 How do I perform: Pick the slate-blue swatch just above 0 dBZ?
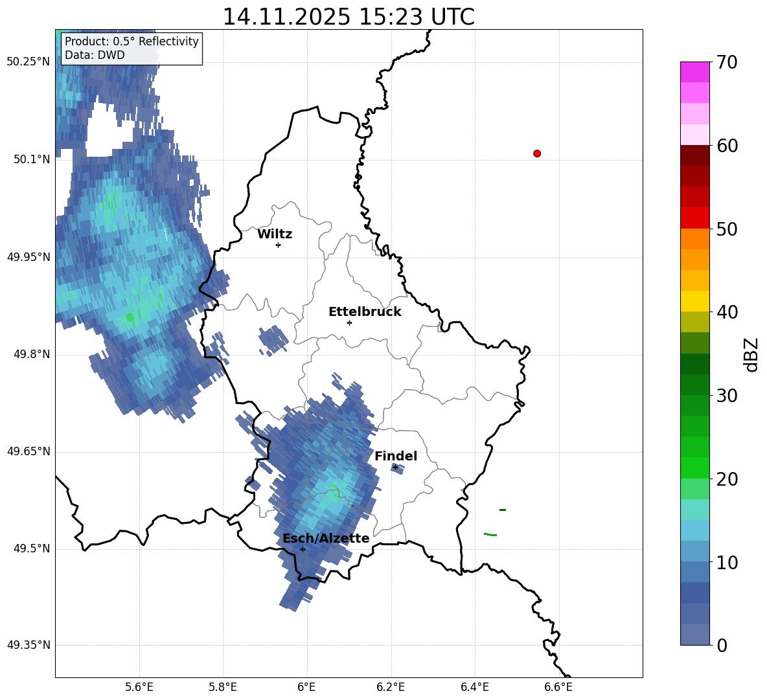click(x=694, y=635)
